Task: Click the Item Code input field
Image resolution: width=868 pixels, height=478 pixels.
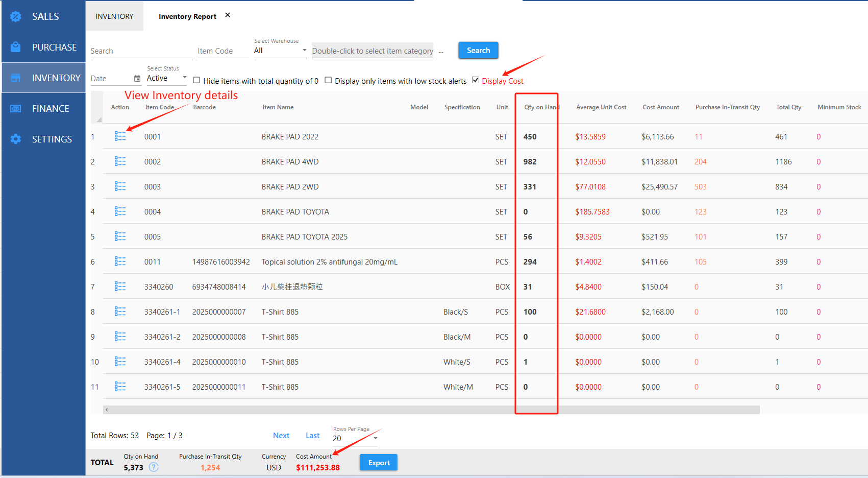Action: (x=222, y=51)
